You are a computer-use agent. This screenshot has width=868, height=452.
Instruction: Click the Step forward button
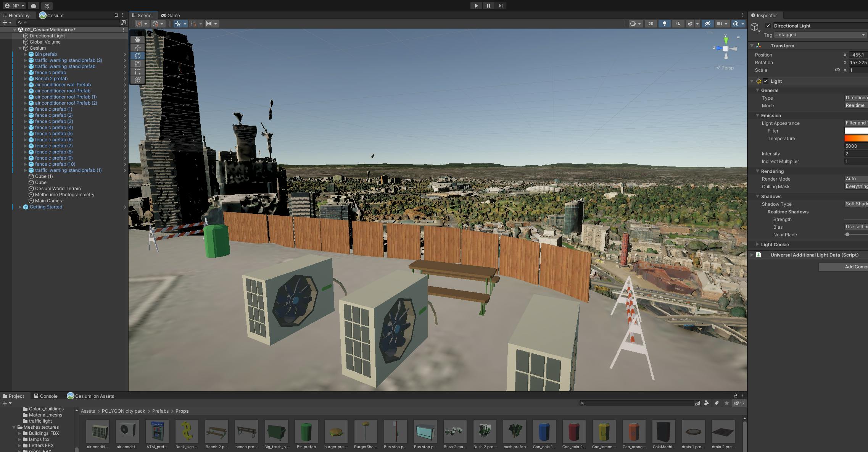click(501, 6)
